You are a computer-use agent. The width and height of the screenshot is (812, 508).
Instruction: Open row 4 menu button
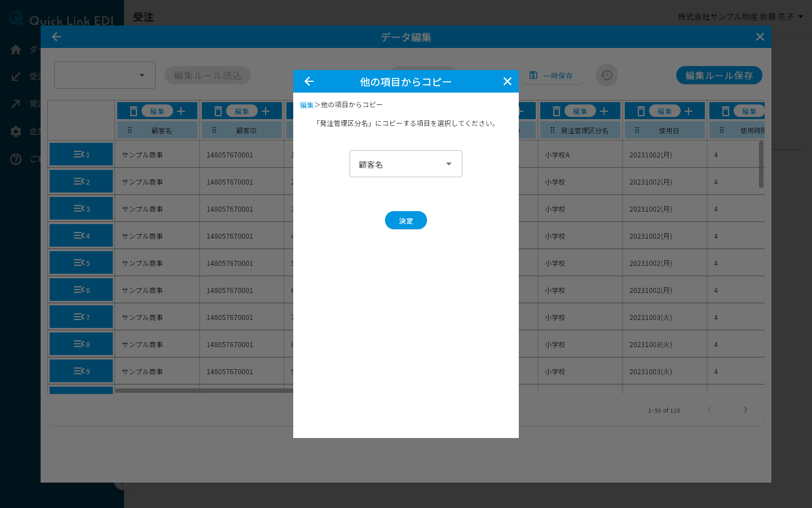(81, 235)
